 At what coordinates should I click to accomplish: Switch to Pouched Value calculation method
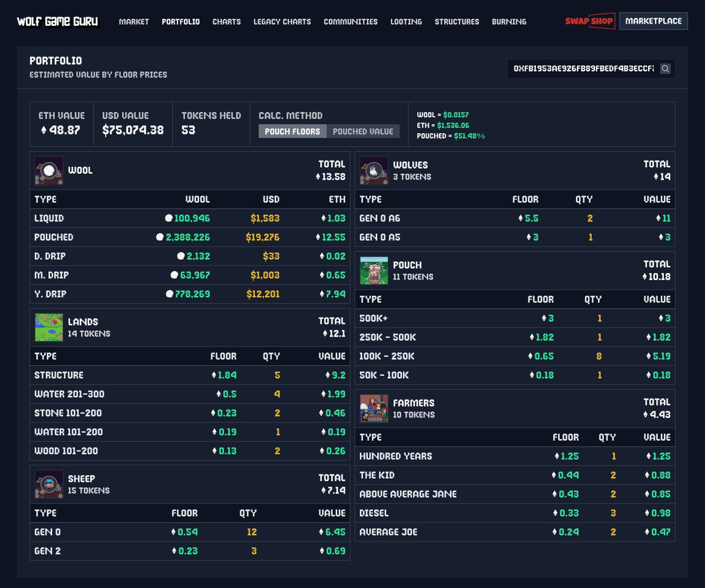coord(363,131)
